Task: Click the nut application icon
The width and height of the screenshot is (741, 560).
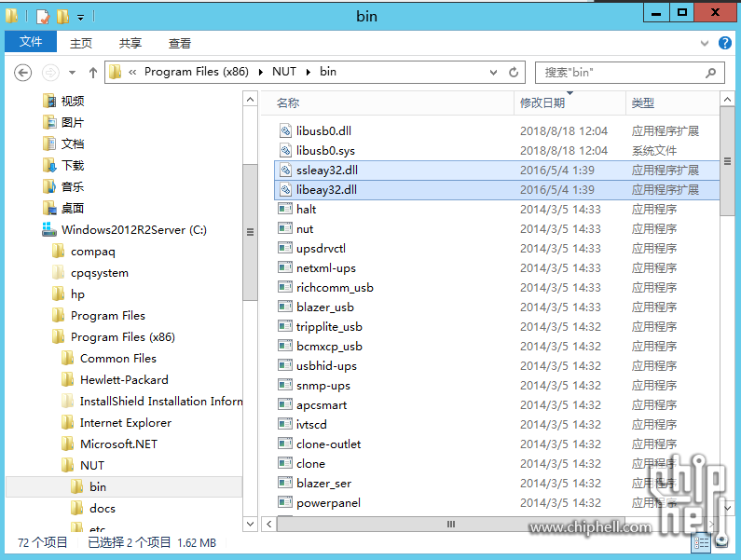Action: [285, 228]
